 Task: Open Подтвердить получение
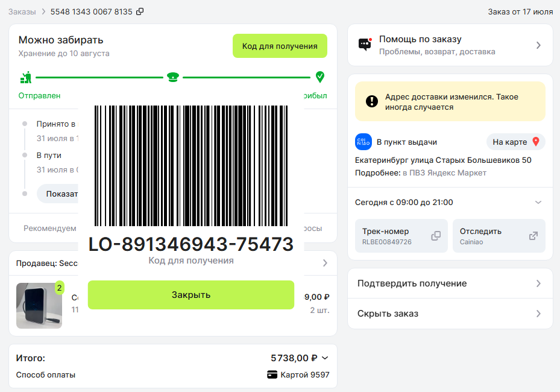pos(450,283)
